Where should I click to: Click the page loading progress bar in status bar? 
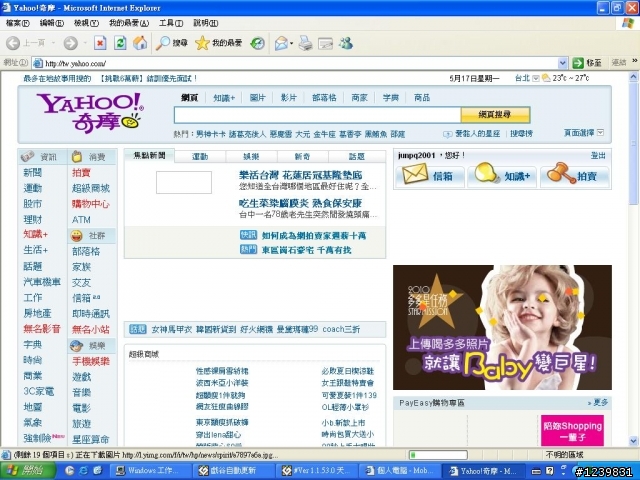438,455
